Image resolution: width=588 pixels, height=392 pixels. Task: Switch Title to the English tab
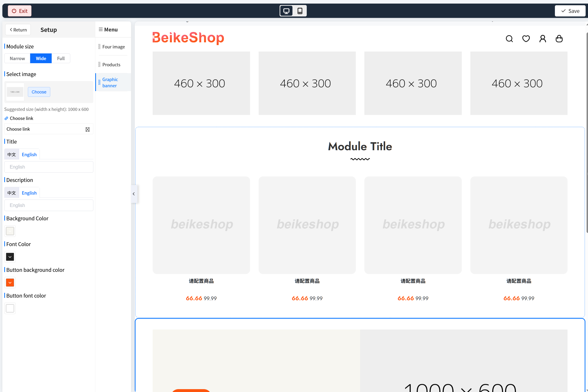pos(29,155)
